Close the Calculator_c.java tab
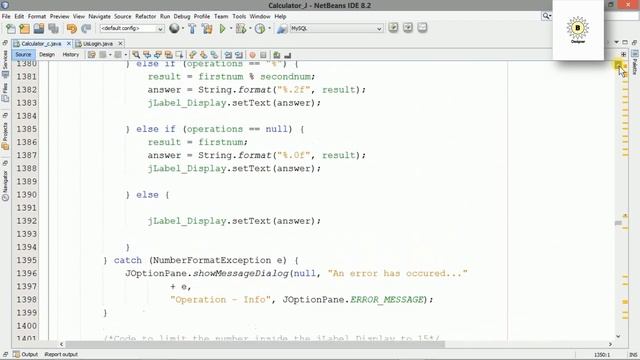The image size is (640, 360). click(x=69, y=43)
